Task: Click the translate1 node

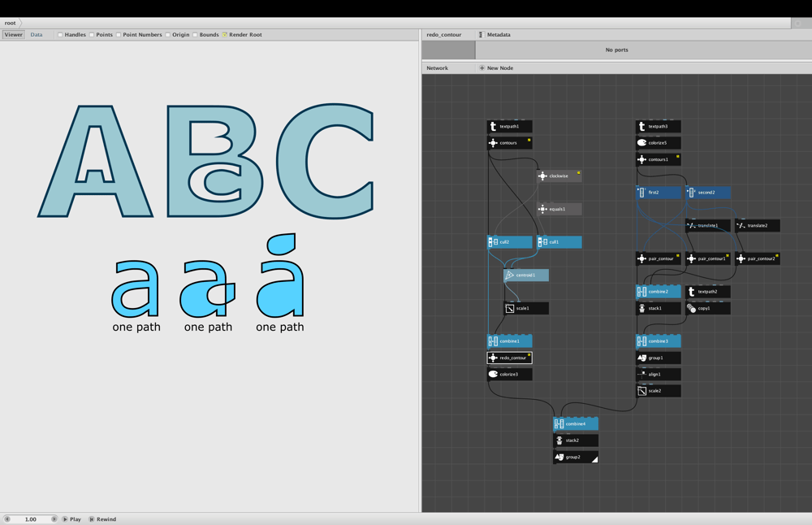Action: click(708, 225)
